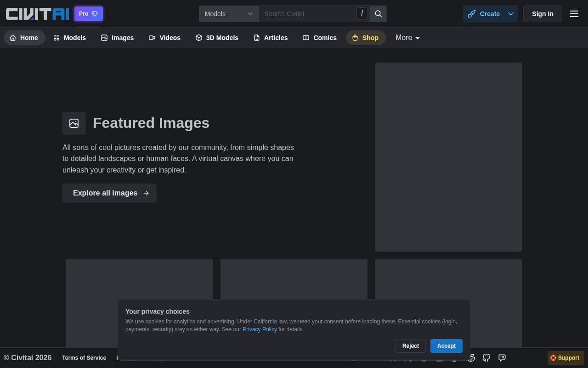588x368 pixels.
Task: Click the Civitai logo
Action: pos(37,14)
